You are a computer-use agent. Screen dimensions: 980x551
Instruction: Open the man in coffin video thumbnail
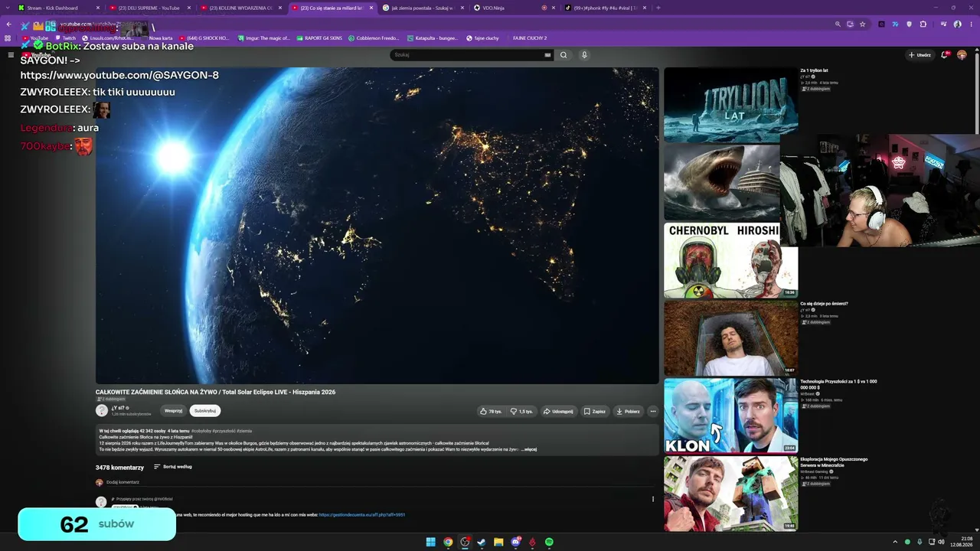730,337
